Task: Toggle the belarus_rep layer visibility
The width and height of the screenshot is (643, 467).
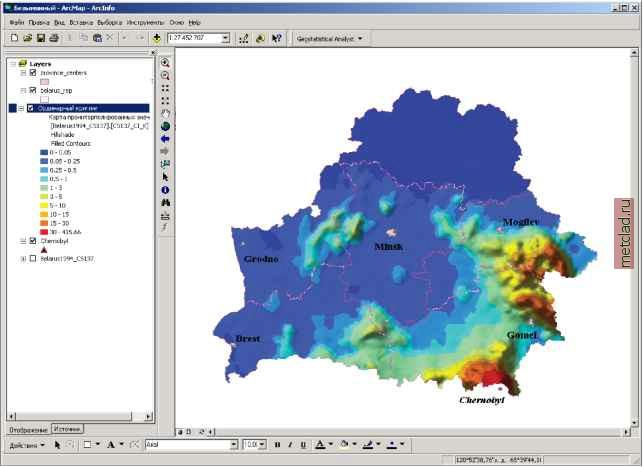Action: click(x=33, y=90)
